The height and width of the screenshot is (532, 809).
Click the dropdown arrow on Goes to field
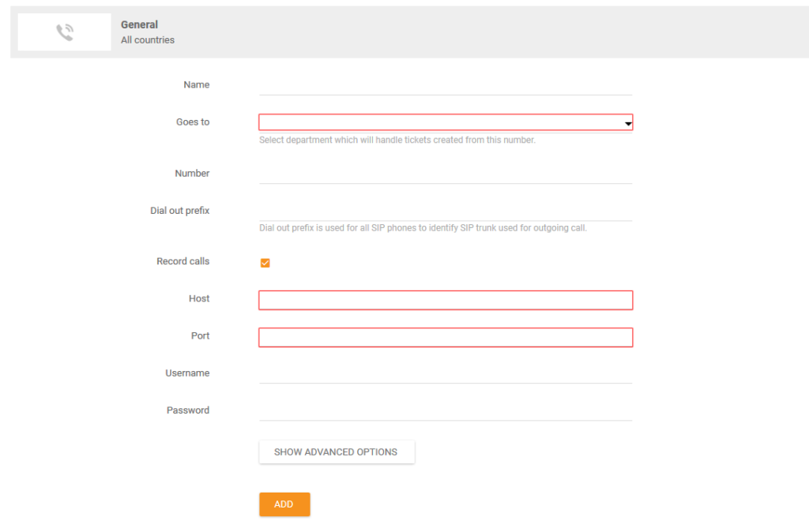click(x=627, y=122)
